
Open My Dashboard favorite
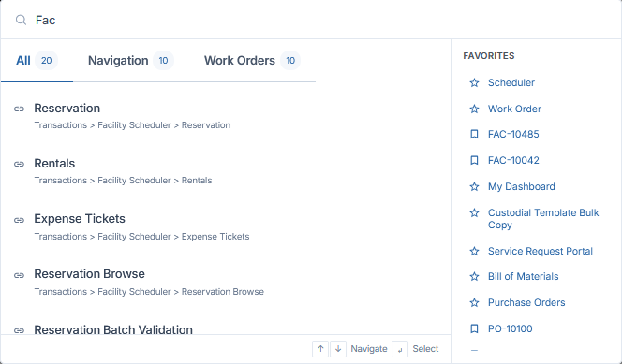tap(521, 186)
